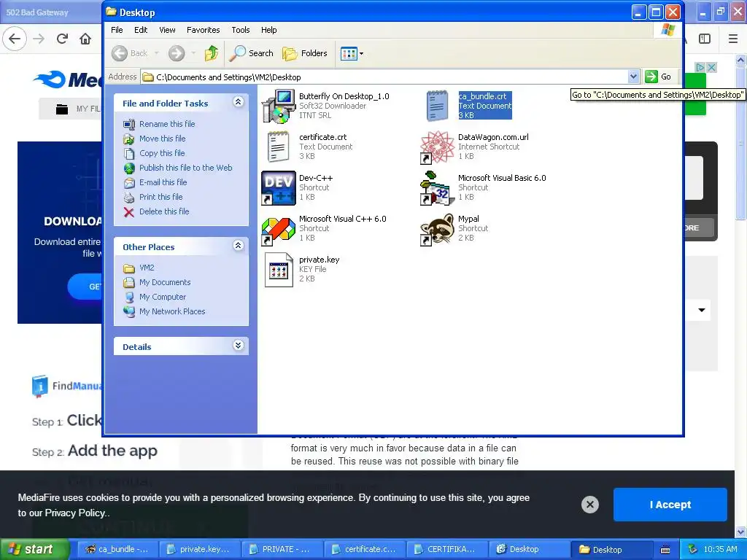
Task: Dismiss the cookie banner with X
Action: coord(589,505)
